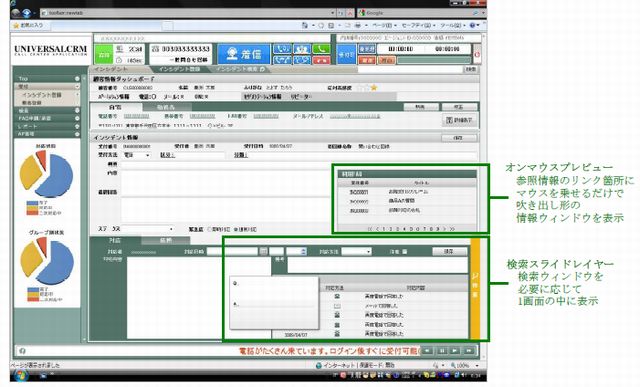Open the calendar picker beside 対応日時

tap(263, 251)
